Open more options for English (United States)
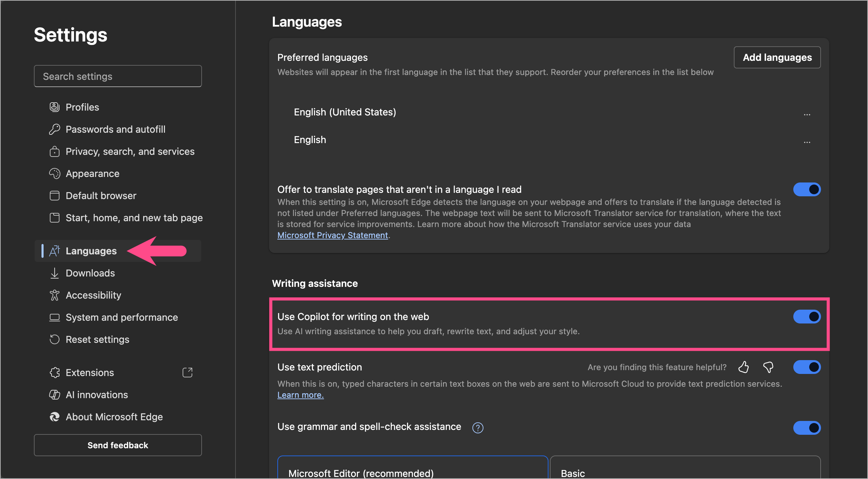Image resolution: width=868 pixels, height=479 pixels. [807, 115]
